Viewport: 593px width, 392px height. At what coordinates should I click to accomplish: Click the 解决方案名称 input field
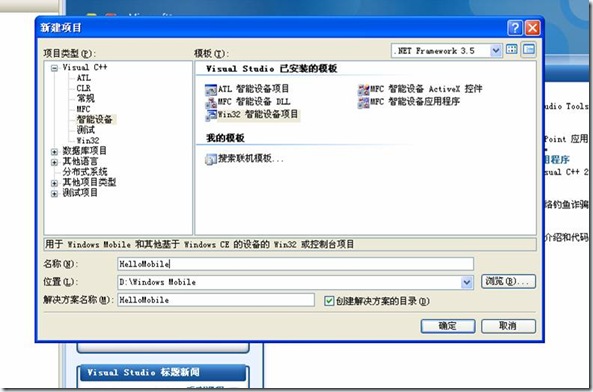216,300
